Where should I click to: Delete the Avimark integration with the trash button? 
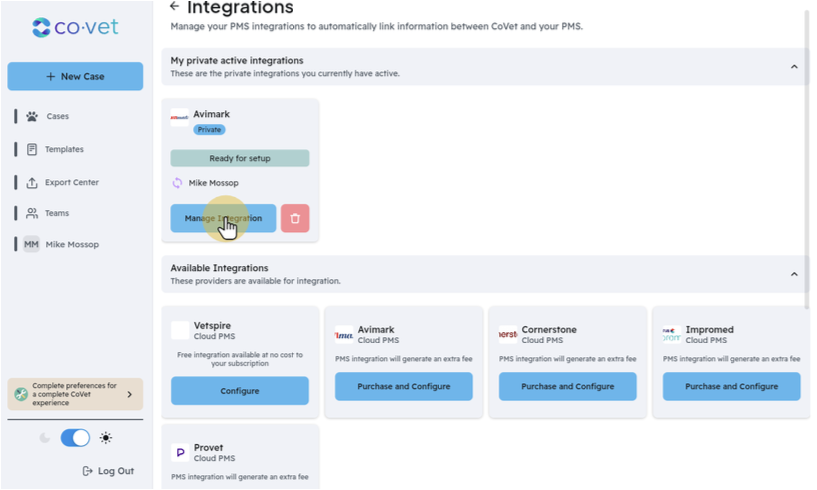[295, 218]
